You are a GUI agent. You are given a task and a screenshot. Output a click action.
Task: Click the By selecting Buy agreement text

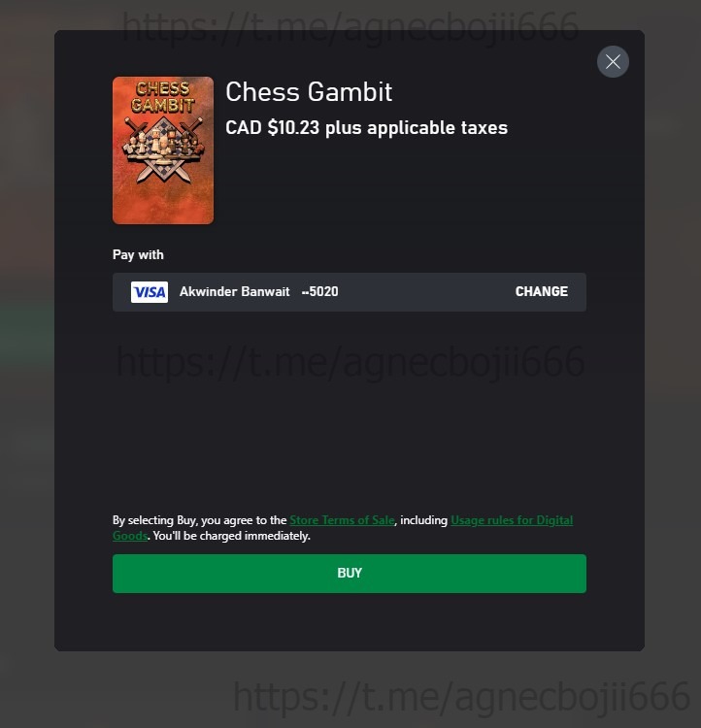point(200,520)
